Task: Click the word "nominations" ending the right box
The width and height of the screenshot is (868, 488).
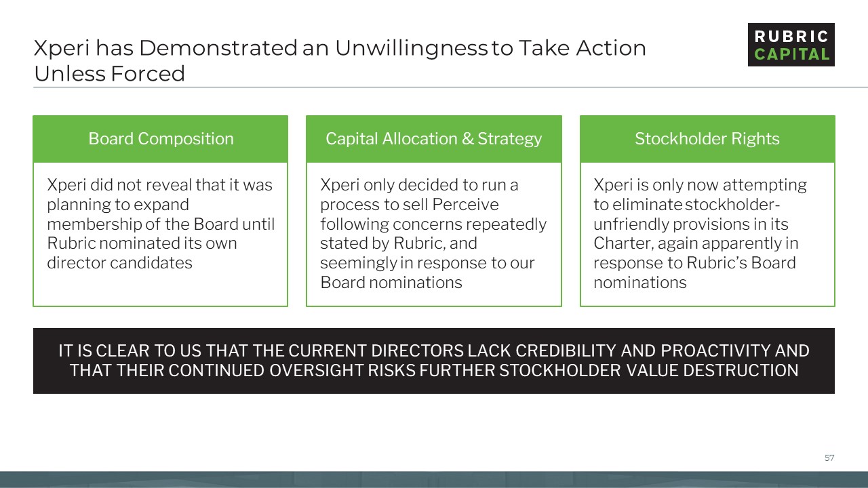Action: click(639, 283)
